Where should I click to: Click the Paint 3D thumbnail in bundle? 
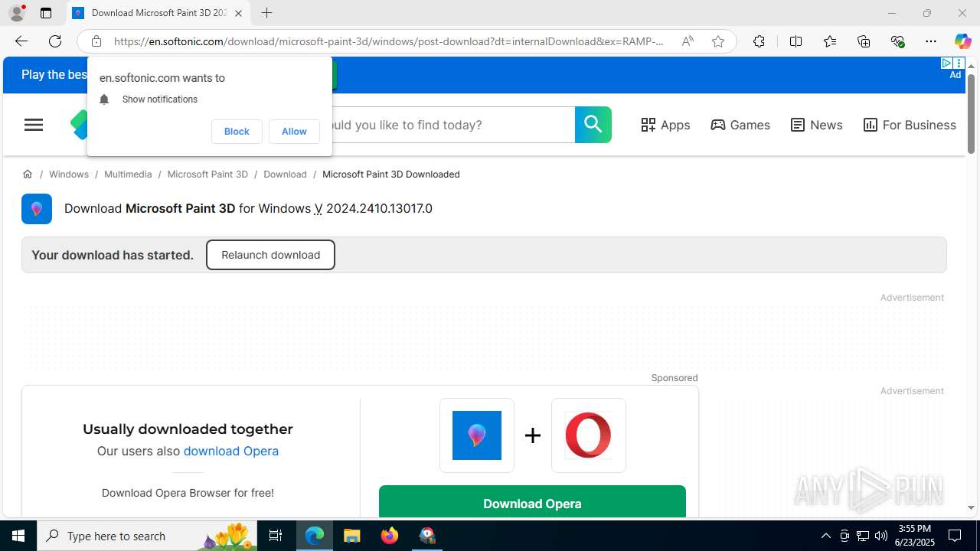coord(477,435)
